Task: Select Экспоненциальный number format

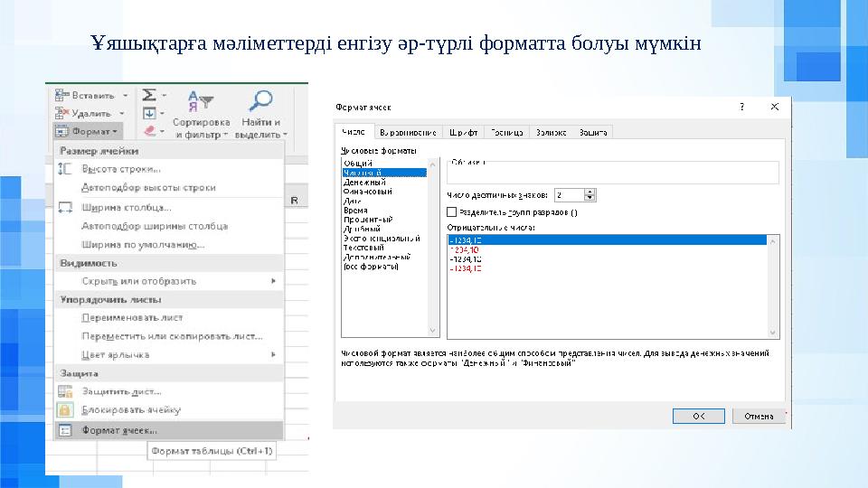Action: (x=384, y=238)
